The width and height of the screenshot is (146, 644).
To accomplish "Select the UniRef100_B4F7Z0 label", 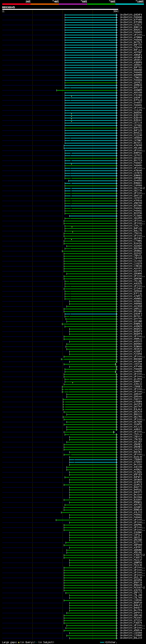I will (x=131, y=45).
